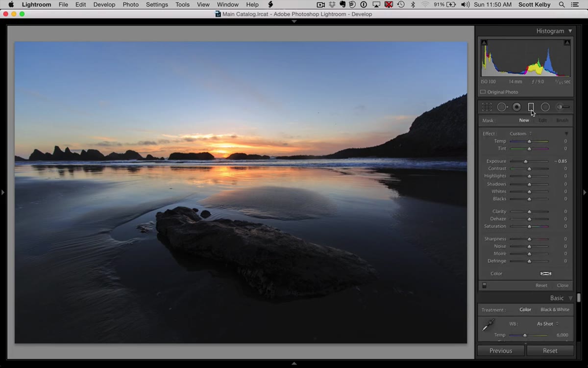The height and width of the screenshot is (368, 588).
Task: Click the AirPlay display icon
Action: [x=376, y=4]
